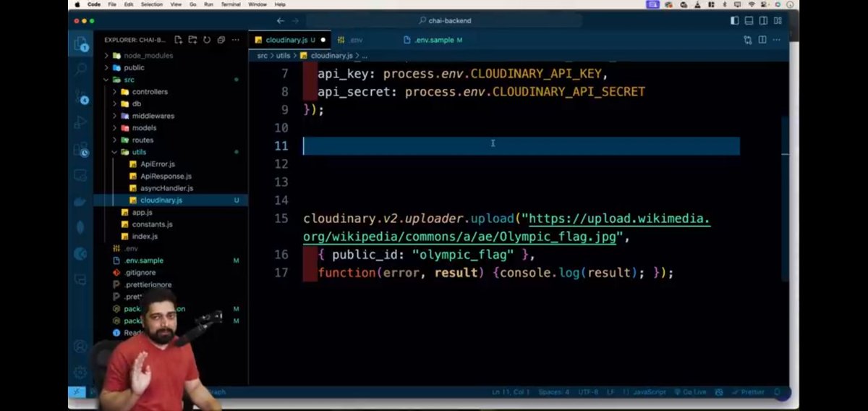
Task: Open the Accounts menu in activity bar
Action: 80,347
